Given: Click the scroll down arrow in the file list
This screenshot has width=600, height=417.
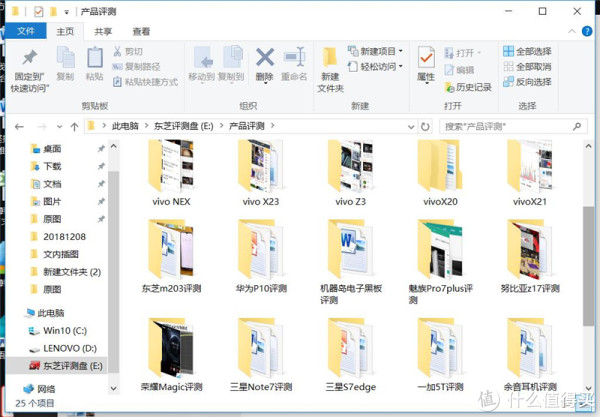Looking at the screenshot, I should pos(589,388).
